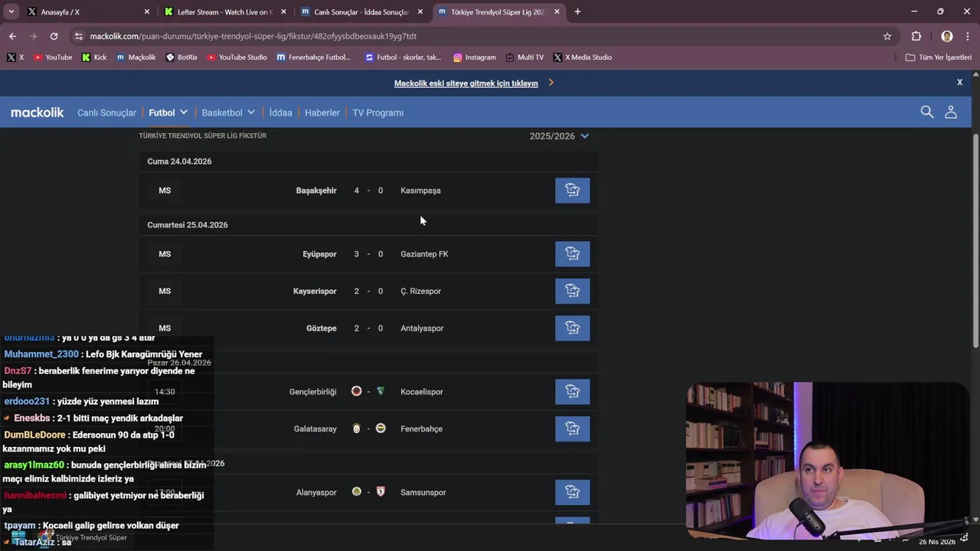Open tab search dropdown arrow
The image size is (980, 551).
coord(11,11)
